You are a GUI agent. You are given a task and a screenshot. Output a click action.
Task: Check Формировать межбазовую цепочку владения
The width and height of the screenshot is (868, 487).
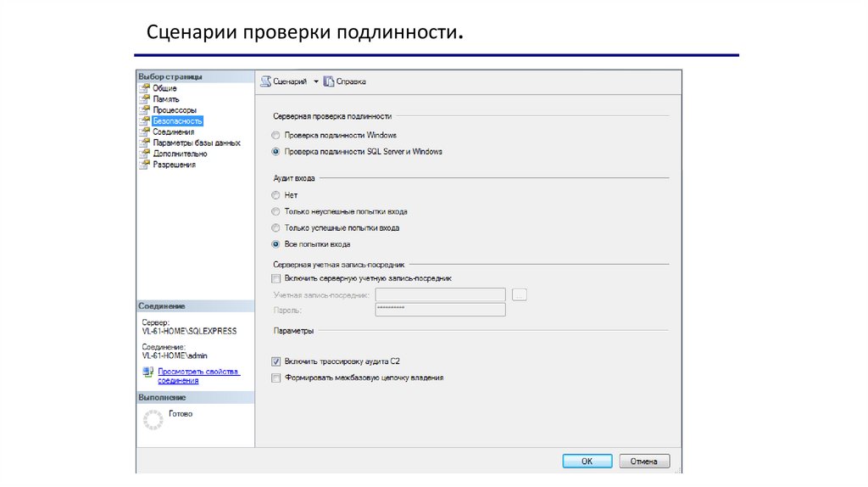coord(275,378)
